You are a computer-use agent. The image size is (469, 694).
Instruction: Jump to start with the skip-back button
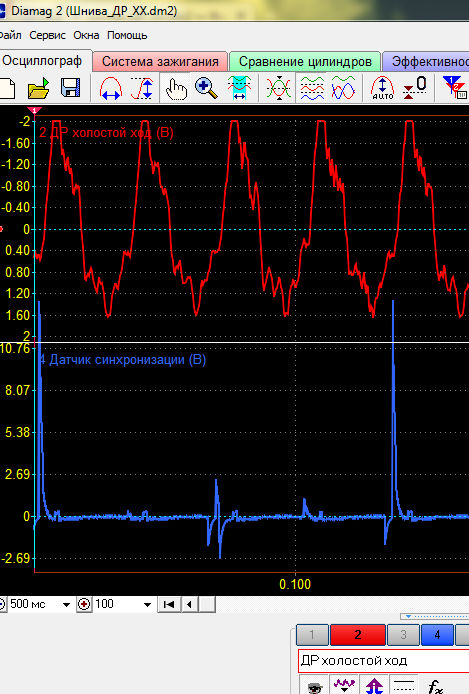tap(169, 604)
